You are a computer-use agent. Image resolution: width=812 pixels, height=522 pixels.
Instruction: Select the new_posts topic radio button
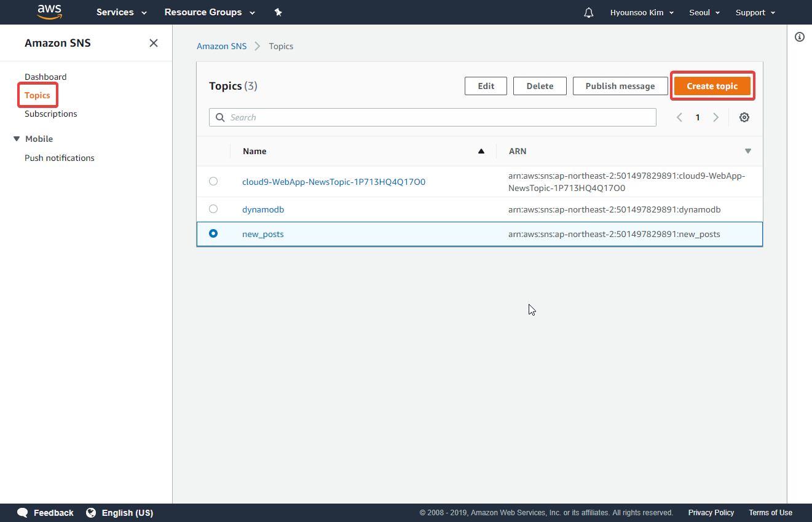click(213, 233)
